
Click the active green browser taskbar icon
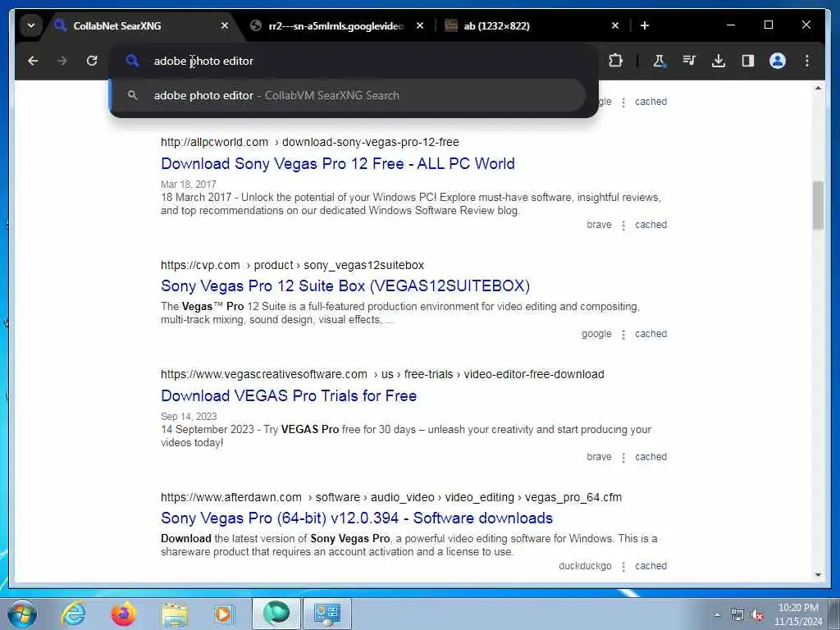[x=276, y=614]
